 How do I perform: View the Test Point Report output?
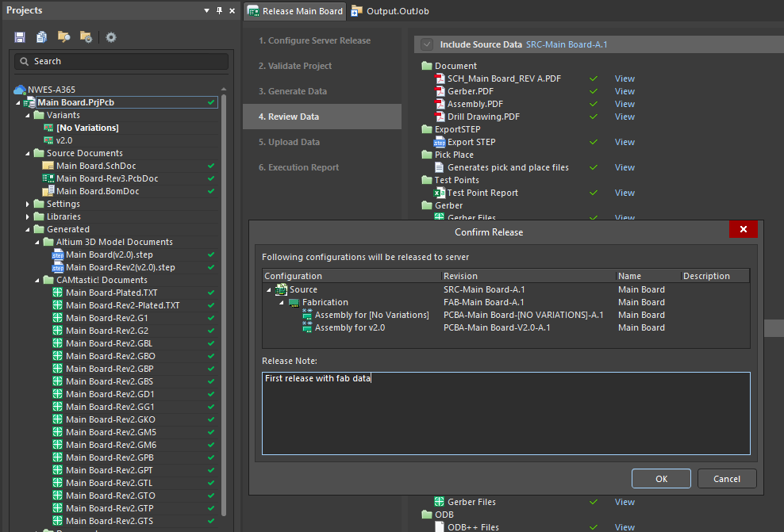point(625,193)
